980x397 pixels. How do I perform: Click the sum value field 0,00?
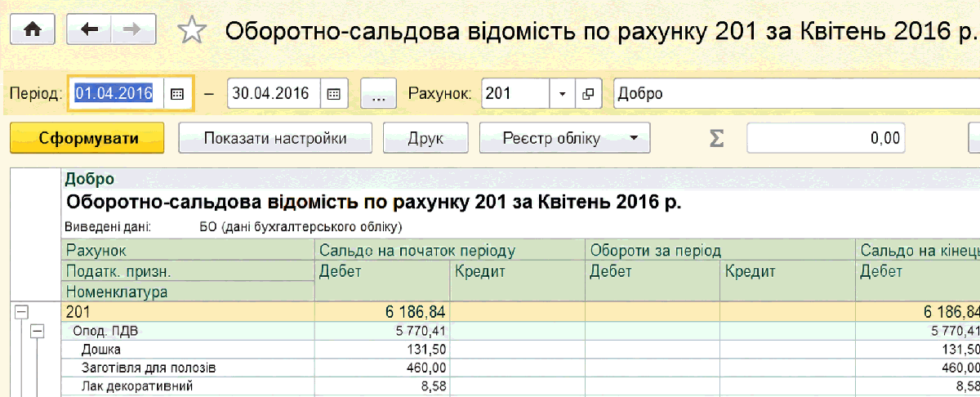[825, 138]
